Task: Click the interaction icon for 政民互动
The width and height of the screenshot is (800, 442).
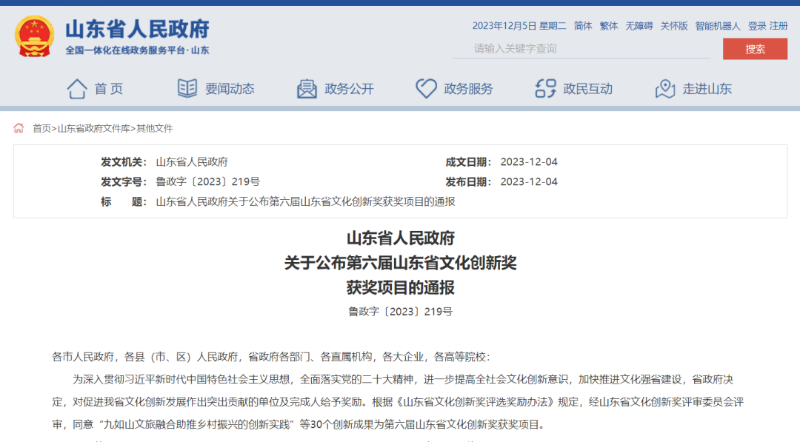Action: pos(545,88)
